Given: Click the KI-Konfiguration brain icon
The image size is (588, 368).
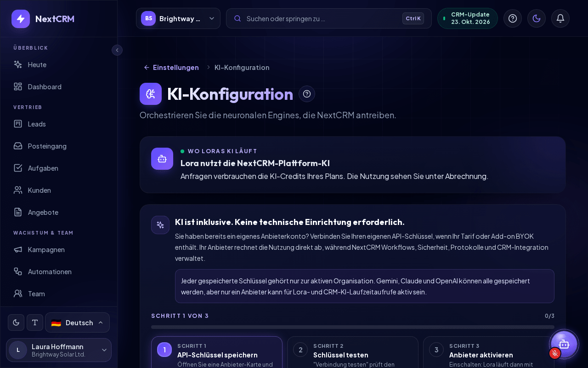Looking at the screenshot, I should [151, 94].
